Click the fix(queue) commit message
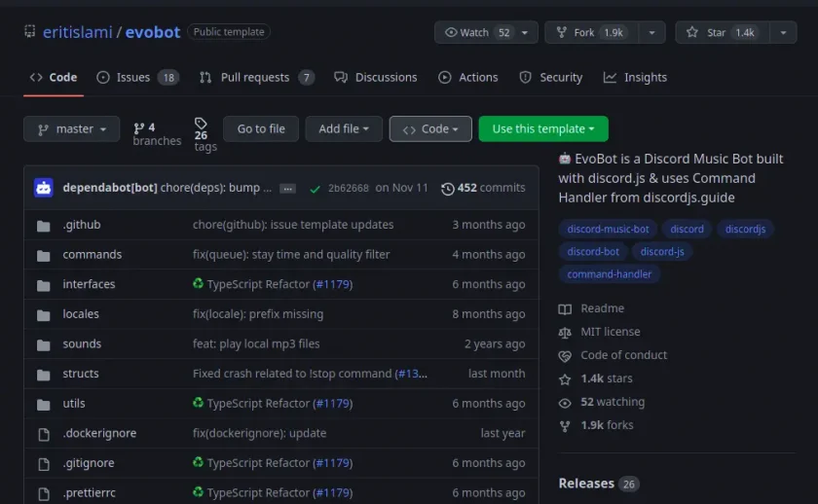 point(291,254)
